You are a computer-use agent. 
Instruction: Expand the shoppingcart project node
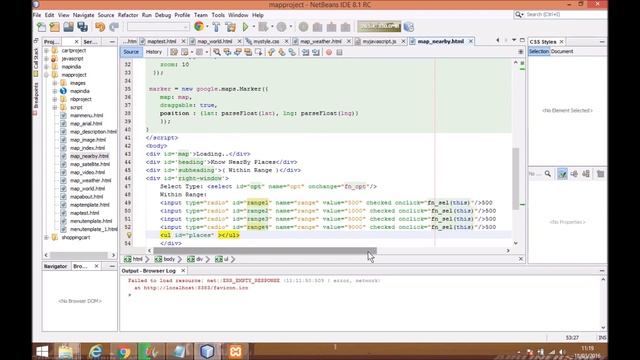pos(47,238)
